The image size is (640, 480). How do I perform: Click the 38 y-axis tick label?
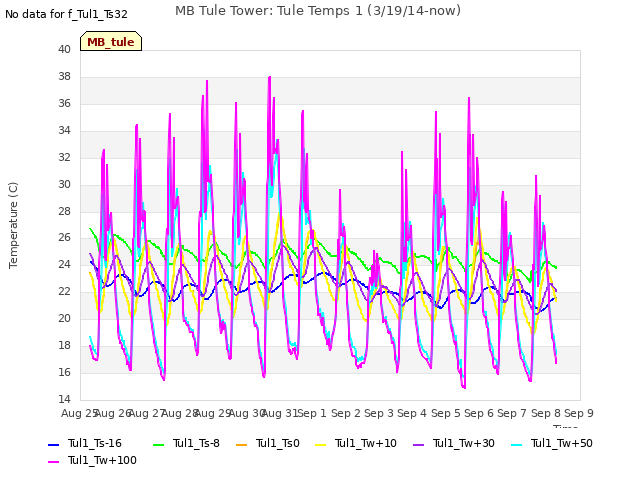tap(64, 77)
